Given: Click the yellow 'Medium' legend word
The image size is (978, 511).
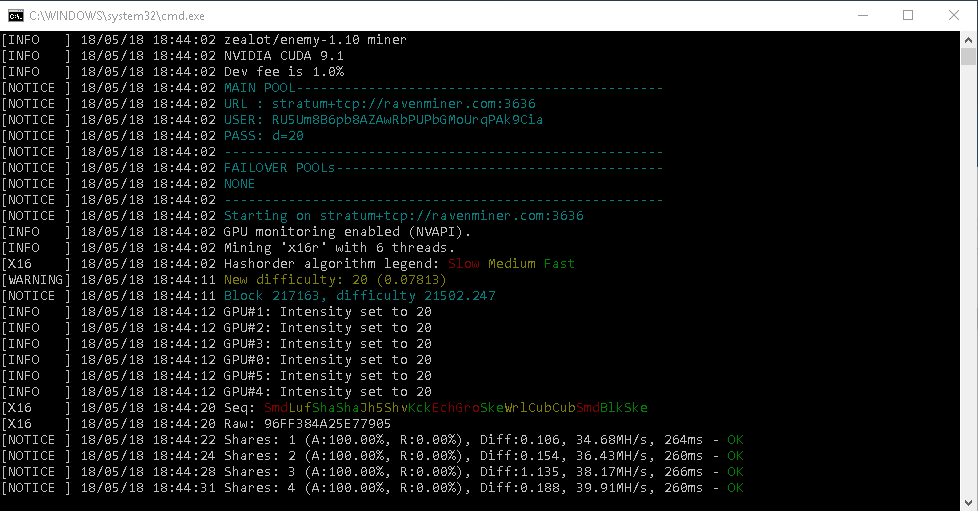Looking at the screenshot, I should click(x=511, y=264).
